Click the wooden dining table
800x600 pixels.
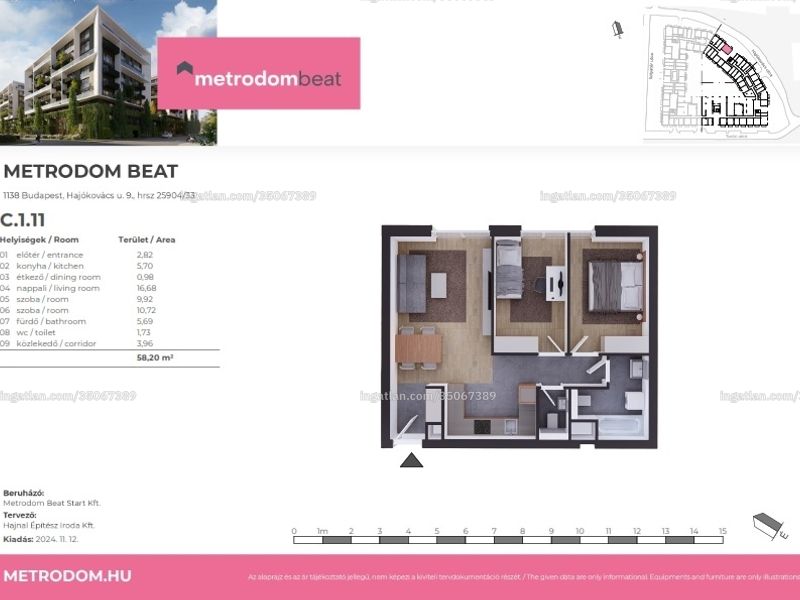pos(418,348)
